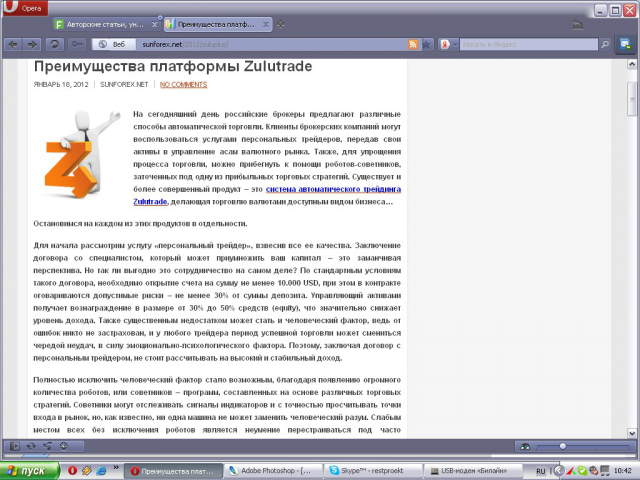Bookmark page with the star icon
Viewport: 640px width, 480px height.
[x=426, y=44]
